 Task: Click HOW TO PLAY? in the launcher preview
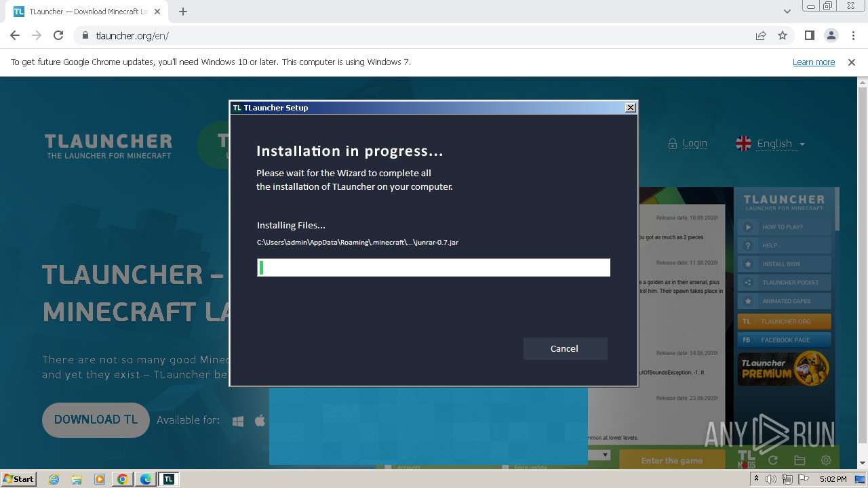click(x=784, y=227)
